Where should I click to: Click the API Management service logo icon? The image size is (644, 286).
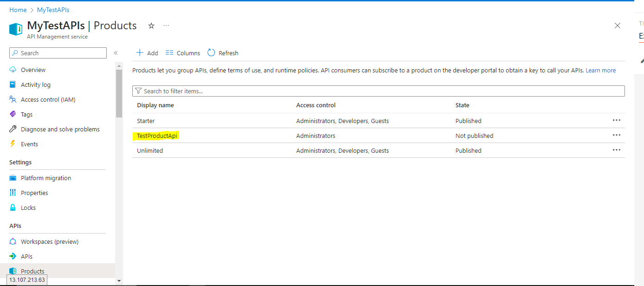[16, 29]
